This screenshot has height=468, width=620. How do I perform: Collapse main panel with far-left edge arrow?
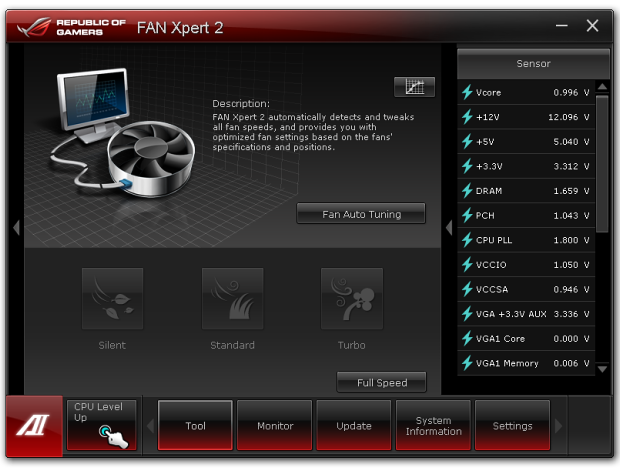(16, 228)
